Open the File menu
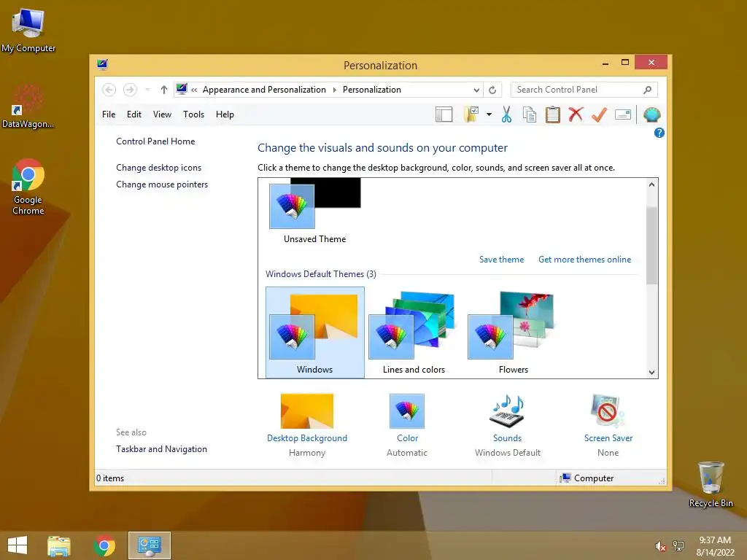 (x=109, y=114)
